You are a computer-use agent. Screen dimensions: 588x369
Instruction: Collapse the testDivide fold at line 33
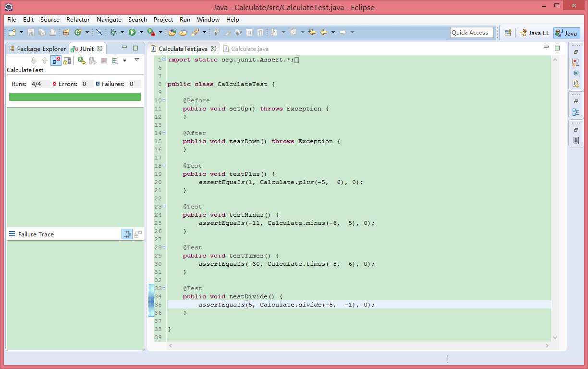164,288
